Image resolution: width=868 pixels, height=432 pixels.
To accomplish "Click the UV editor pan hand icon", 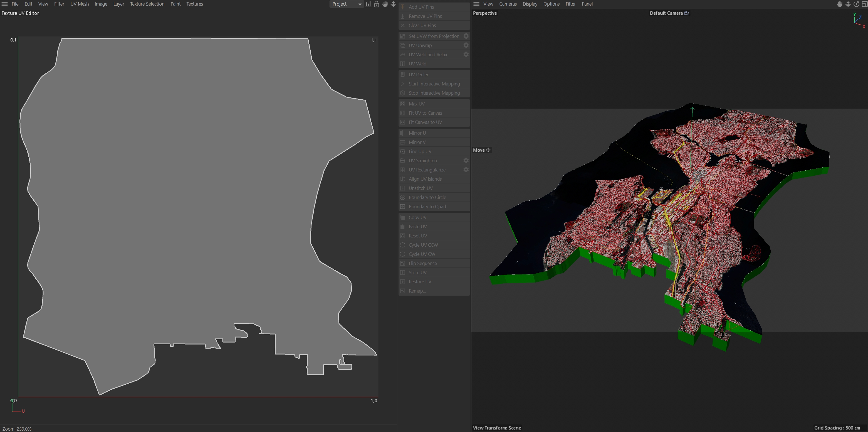I will [x=385, y=4].
